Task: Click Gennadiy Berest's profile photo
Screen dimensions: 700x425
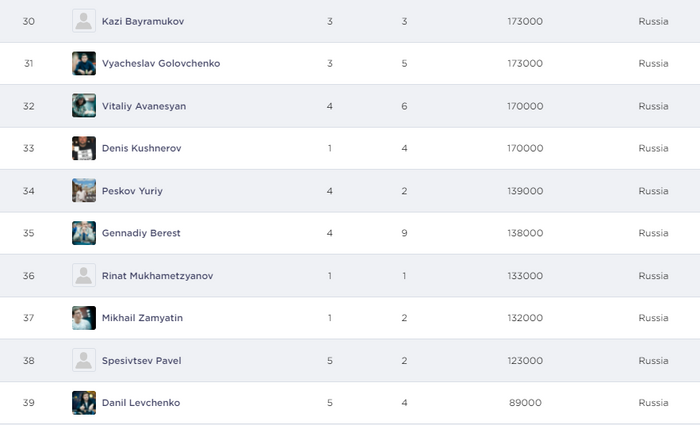Action: [x=84, y=233]
